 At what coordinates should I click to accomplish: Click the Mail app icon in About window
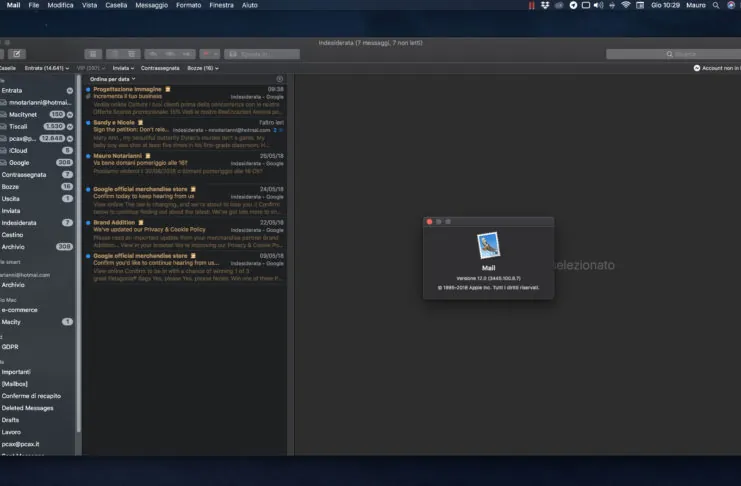tap(488, 246)
